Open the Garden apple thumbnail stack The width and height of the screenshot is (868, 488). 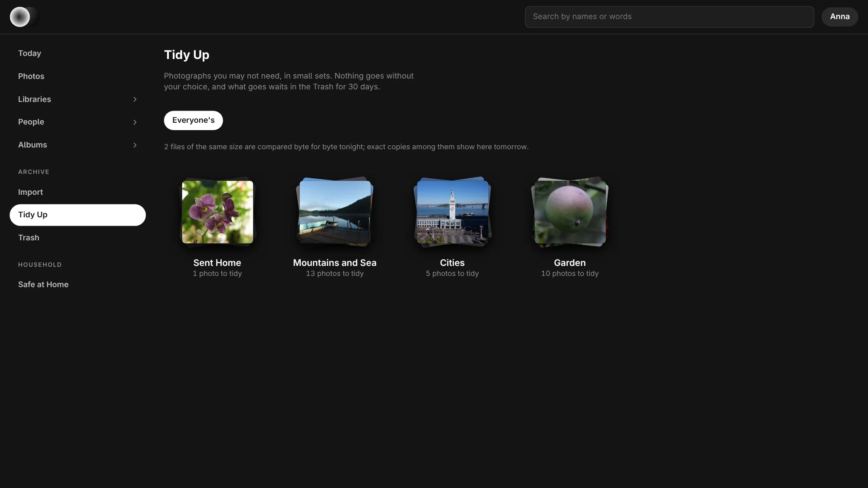570,212
